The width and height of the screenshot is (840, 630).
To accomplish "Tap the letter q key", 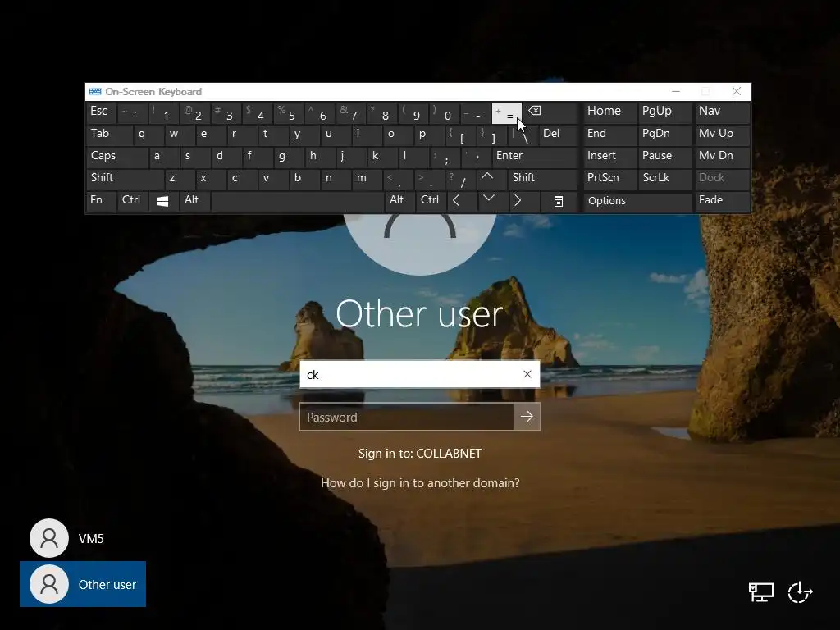I will pyautogui.click(x=148, y=135).
